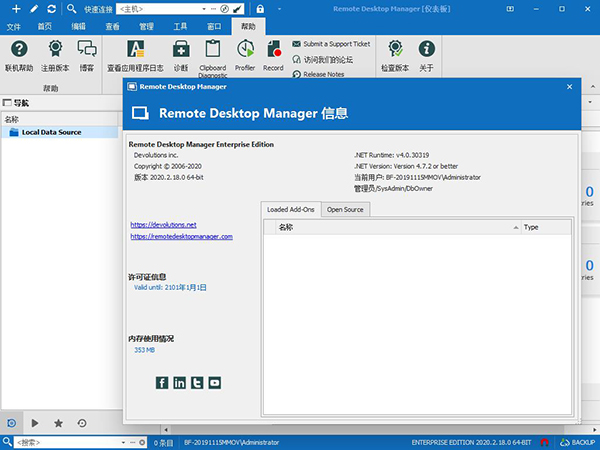Click the clear search icon in status bar
Image resolution: width=600 pixels, height=450 pixels.
[x=142, y=442]
